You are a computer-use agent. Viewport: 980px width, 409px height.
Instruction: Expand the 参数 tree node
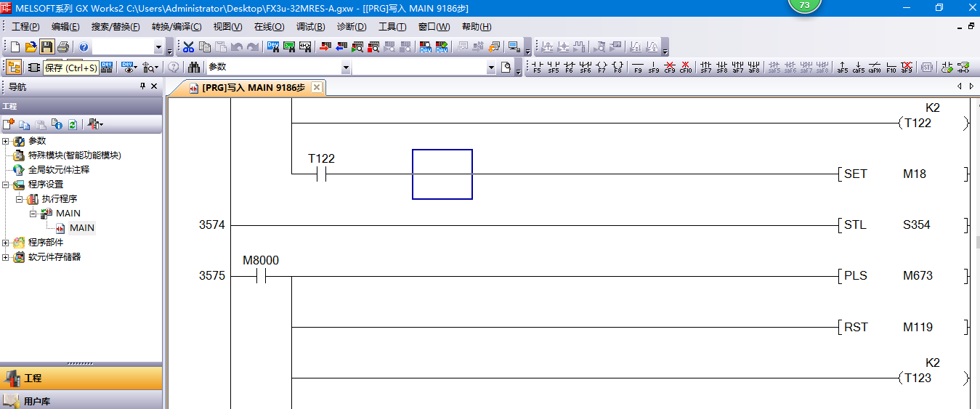7,141
